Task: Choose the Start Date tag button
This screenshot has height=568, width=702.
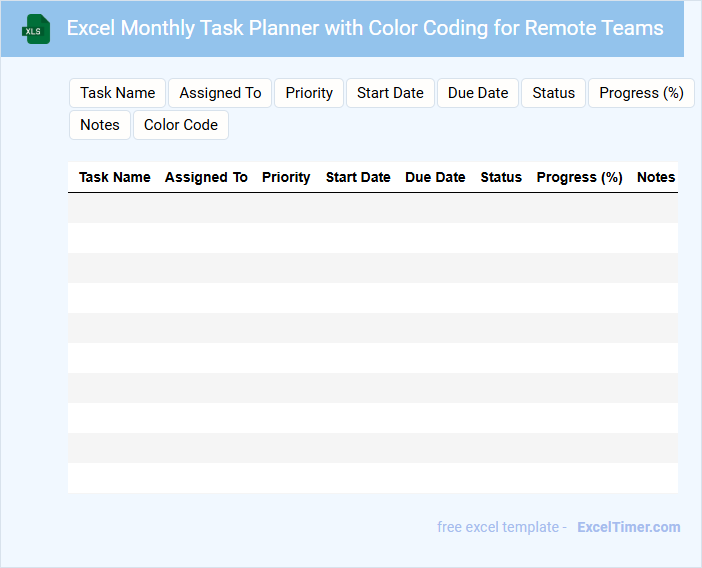Action: (x=390, y=93)
